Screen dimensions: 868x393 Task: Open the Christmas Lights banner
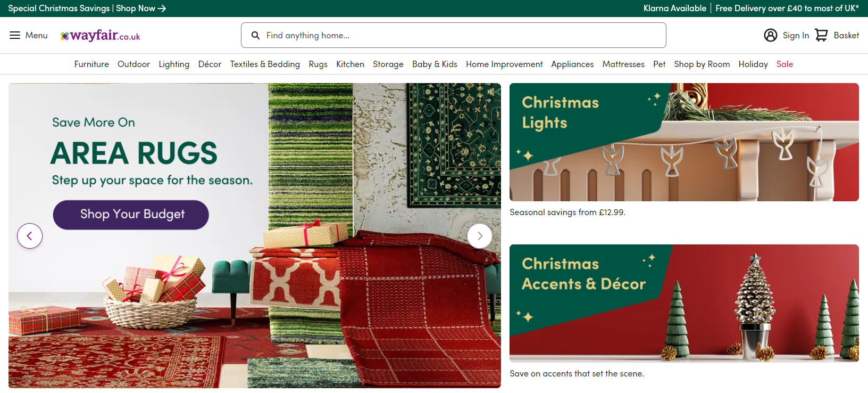coord(684,142)
